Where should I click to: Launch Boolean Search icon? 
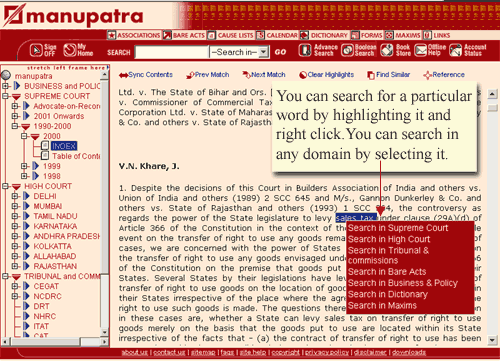pos(348,50)
